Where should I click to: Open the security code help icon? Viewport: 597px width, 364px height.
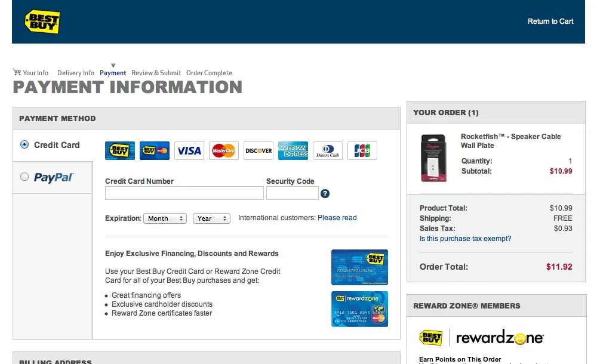[325, 193]
